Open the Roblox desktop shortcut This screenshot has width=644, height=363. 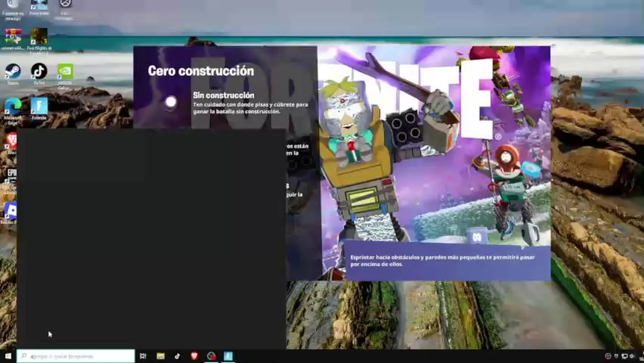10,213
